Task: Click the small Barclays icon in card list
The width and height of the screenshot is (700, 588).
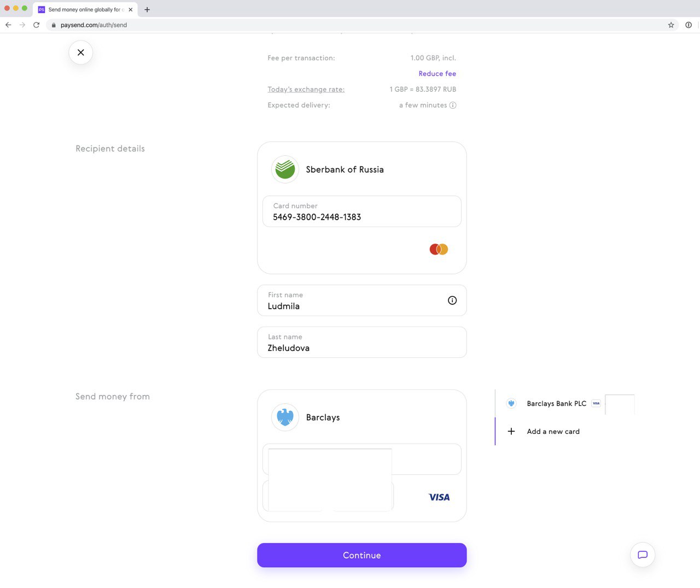Action: tap(511, 404)
